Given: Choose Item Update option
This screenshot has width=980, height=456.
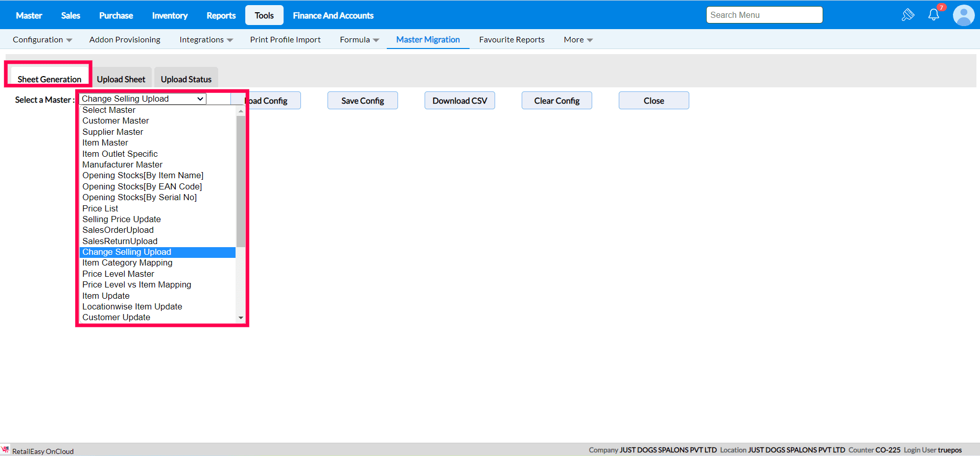Looking at the screenshot, I should (x=157, y=296).
